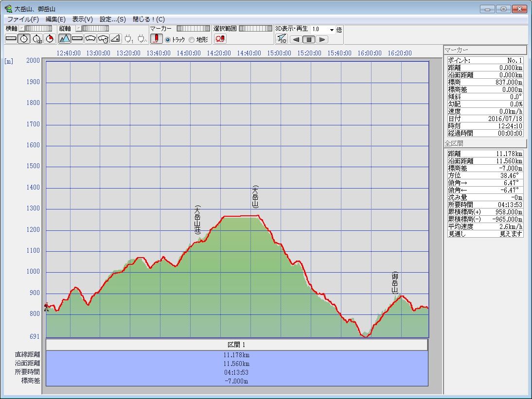Click the 直線距離 row label
Screen dimensions: 532x399
click(x=28, y=354)
